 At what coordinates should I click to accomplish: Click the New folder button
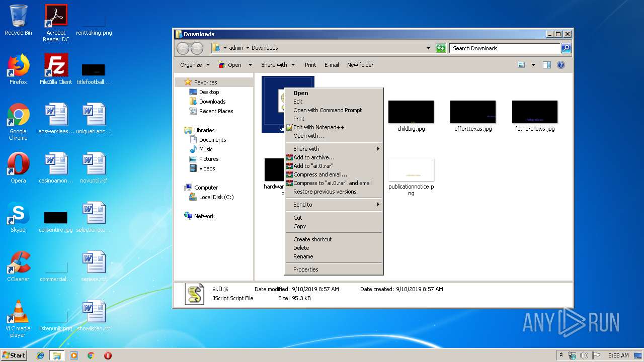click(x=360, y=65)
